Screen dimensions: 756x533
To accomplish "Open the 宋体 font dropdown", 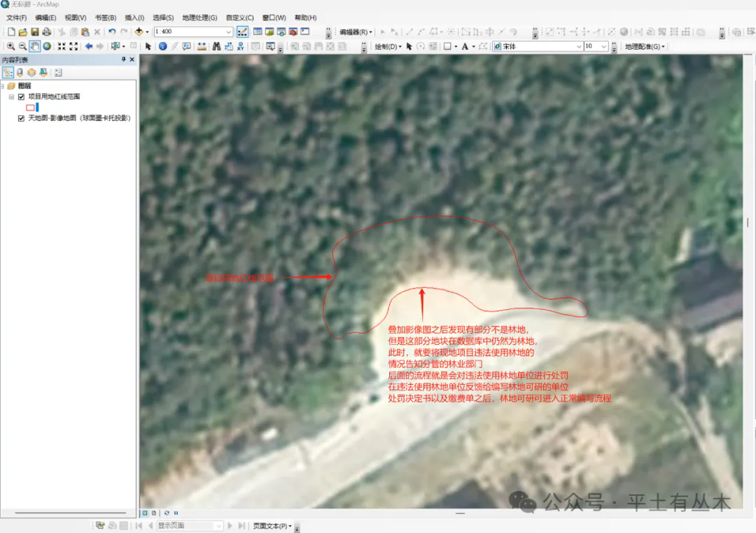I will [x=578, y=46].
